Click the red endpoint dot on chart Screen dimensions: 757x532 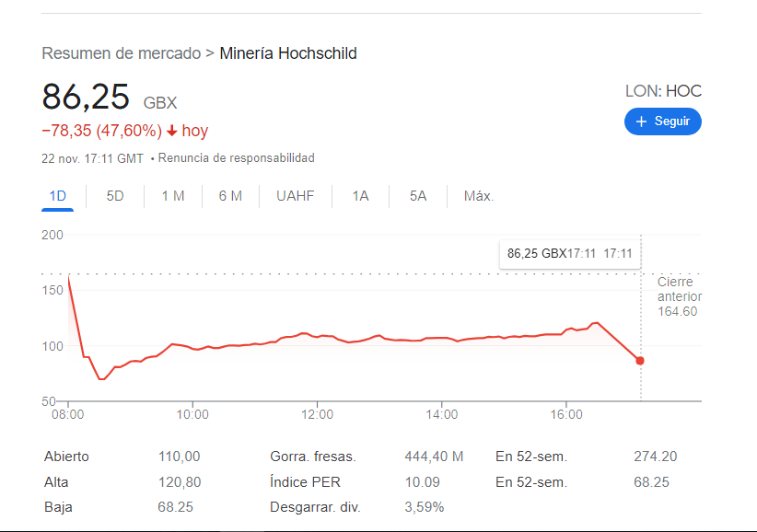(640, 361)
